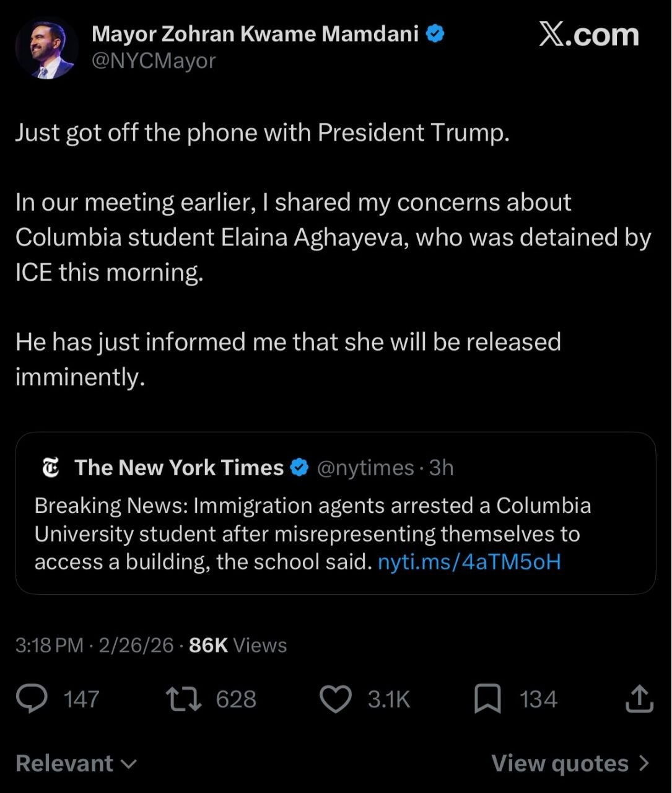Open Mayor Zohran Kwame Mamdani profile name
Screen dimensions: 672x793
(255, 35)
